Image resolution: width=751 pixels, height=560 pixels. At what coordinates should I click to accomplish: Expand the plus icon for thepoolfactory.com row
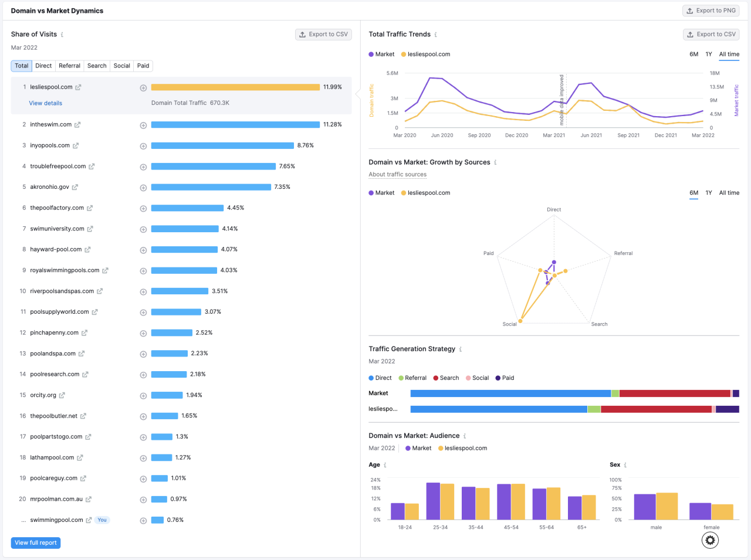pyautogui.click(x=143, y=209)
